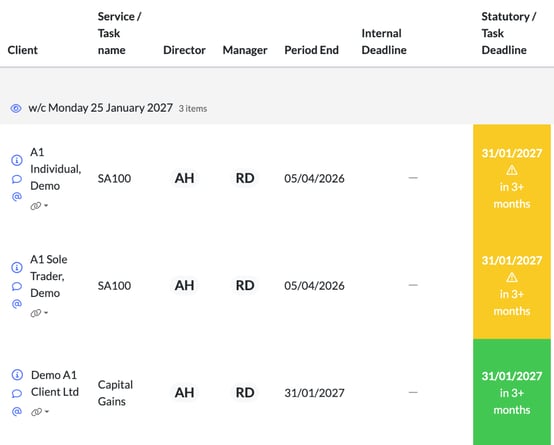Open client A1 Individual, Demo
Viewport: 554px width, 445px height.
[x=55, y=169]
